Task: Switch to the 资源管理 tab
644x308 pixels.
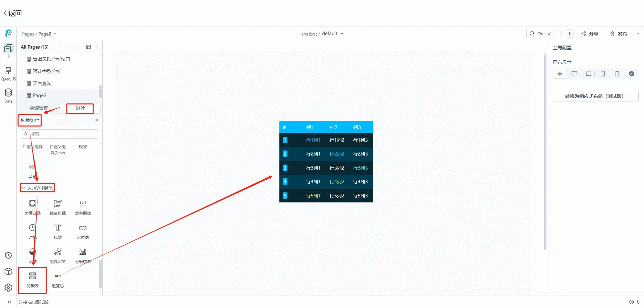Action: [x=39, y=108]
